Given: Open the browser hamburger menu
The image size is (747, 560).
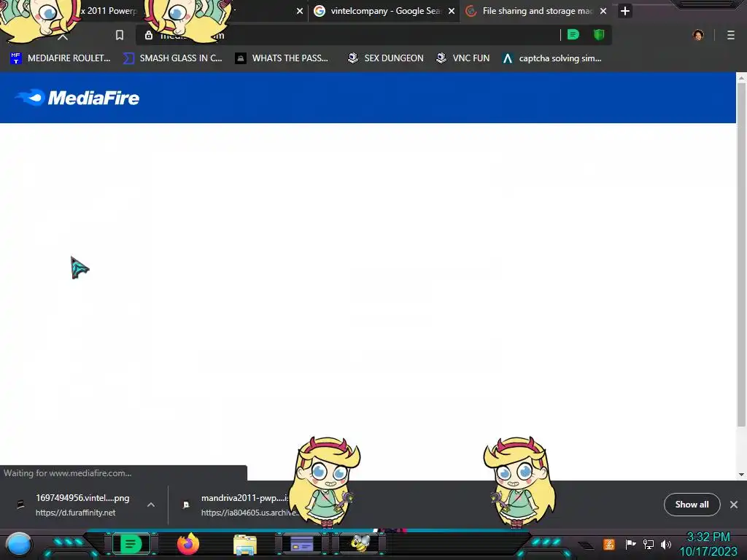Looking at the screenshot, I should 730,35.
